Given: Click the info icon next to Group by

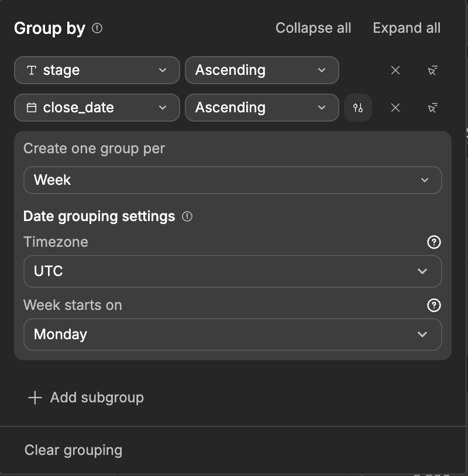Looking at the screenshot, I should coord(97,28).
